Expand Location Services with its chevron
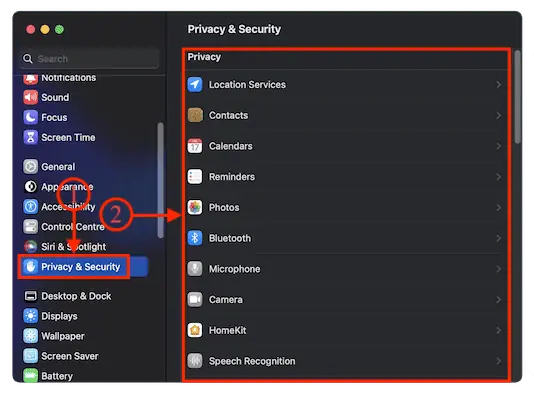Viewport: 534px width, 400px height. [x=499, y=84]
